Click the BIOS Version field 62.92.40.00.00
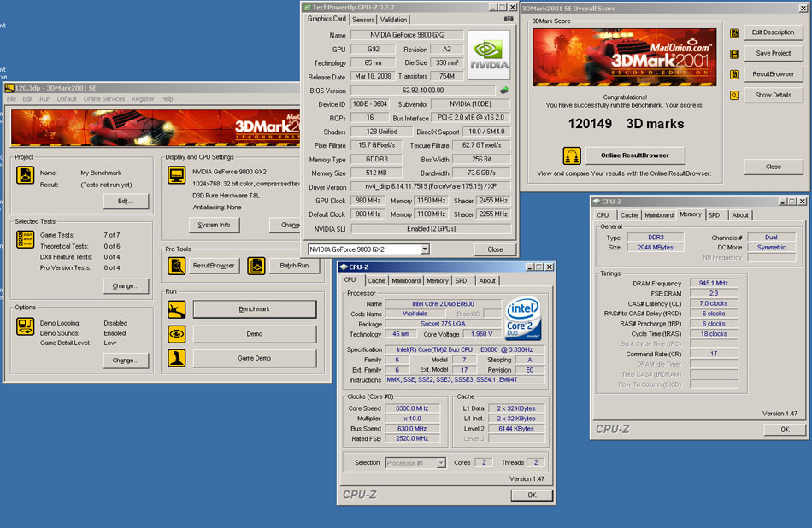 coord(422,90)
